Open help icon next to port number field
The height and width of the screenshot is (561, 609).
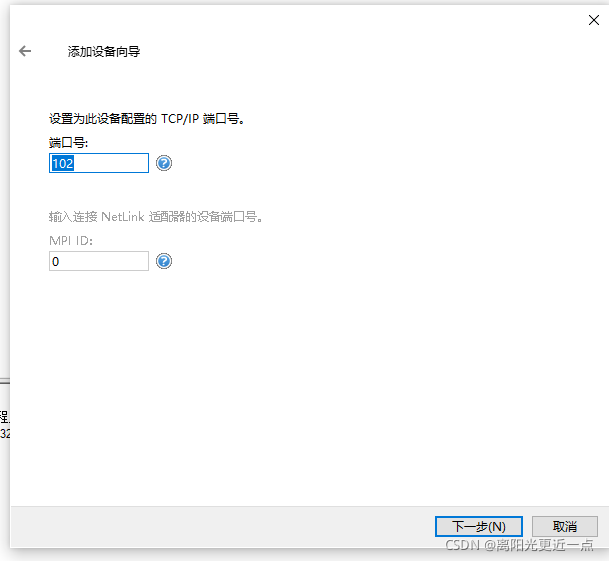[x=164, y=163]
